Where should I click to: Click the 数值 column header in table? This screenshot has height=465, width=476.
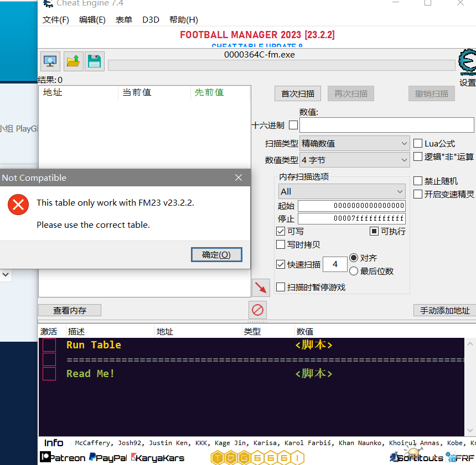click(x=305, y=332)
